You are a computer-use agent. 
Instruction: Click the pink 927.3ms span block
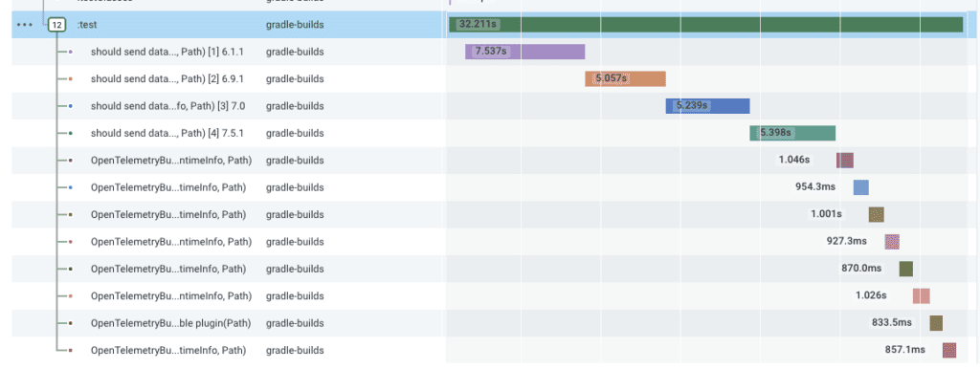[x=892, y=242]
